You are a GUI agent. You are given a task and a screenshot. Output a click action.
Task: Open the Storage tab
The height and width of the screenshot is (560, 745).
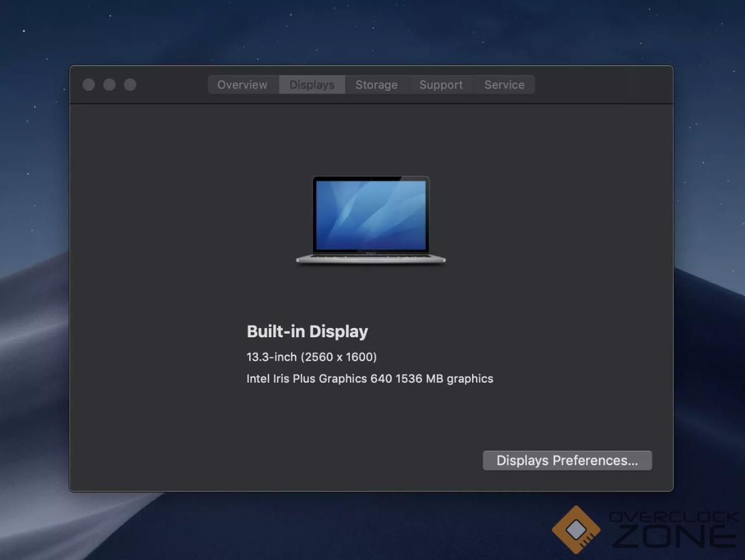pyautogui.click(x=377, y=85)
